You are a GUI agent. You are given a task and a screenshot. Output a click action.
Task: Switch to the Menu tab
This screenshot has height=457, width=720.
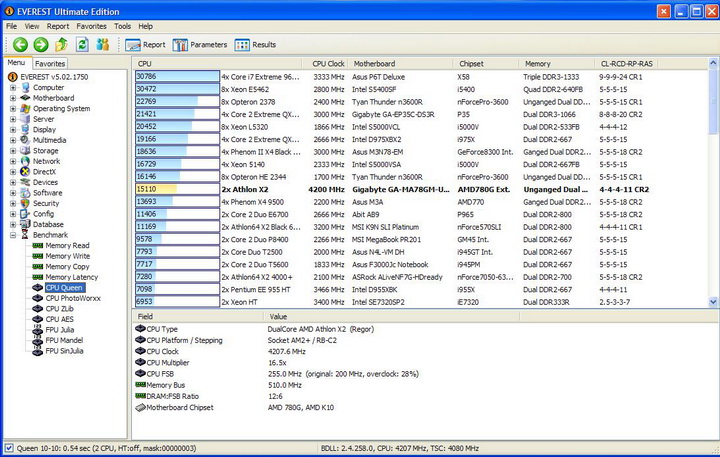coord(17,63)
